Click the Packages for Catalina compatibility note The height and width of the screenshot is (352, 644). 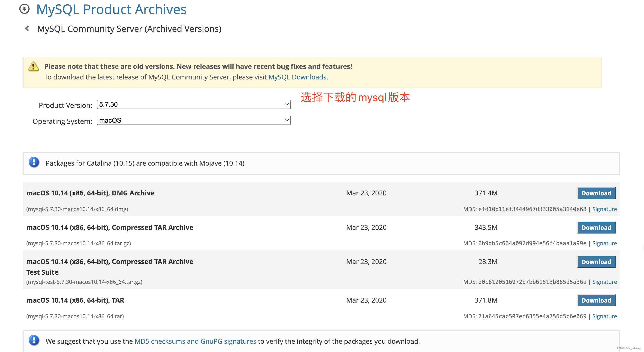click(x=145, y=163)
